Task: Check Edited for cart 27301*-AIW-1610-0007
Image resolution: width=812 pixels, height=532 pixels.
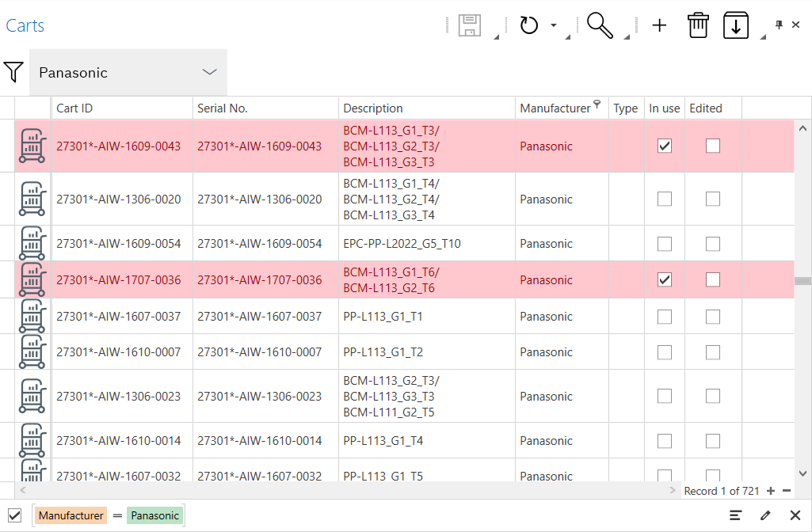Action: pyautogui.click(x=712, y=352)
